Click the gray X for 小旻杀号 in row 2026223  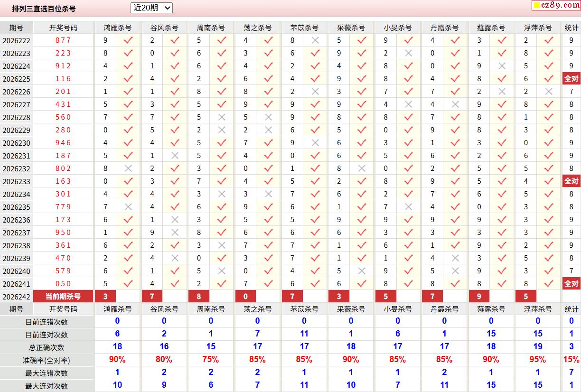pos(409,53)
